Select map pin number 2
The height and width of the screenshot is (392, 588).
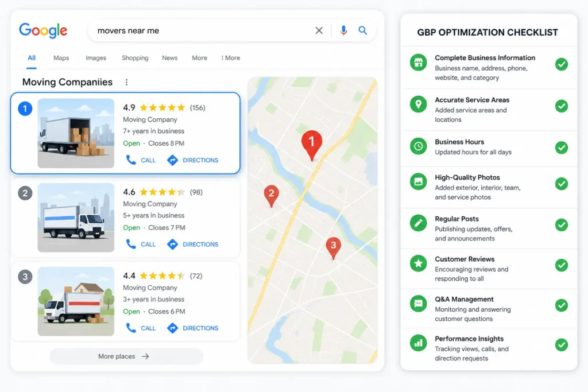(271, 196)
